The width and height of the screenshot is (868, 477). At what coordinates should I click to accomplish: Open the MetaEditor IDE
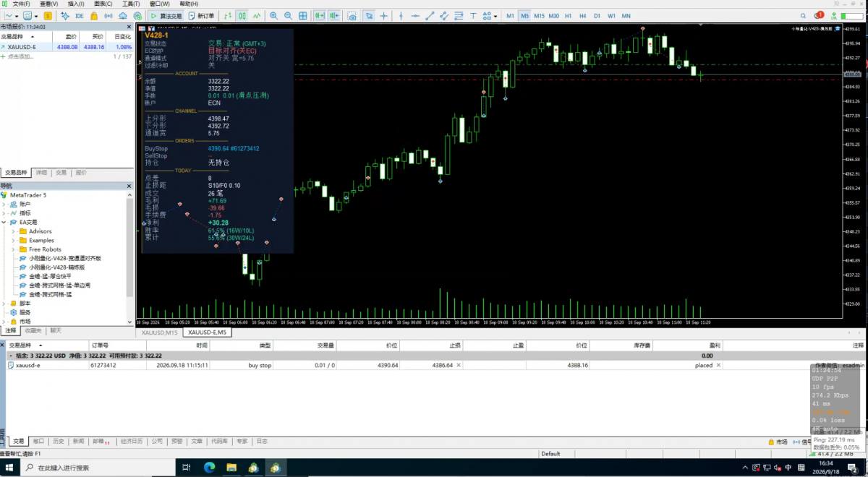click(x=79, y=15)
